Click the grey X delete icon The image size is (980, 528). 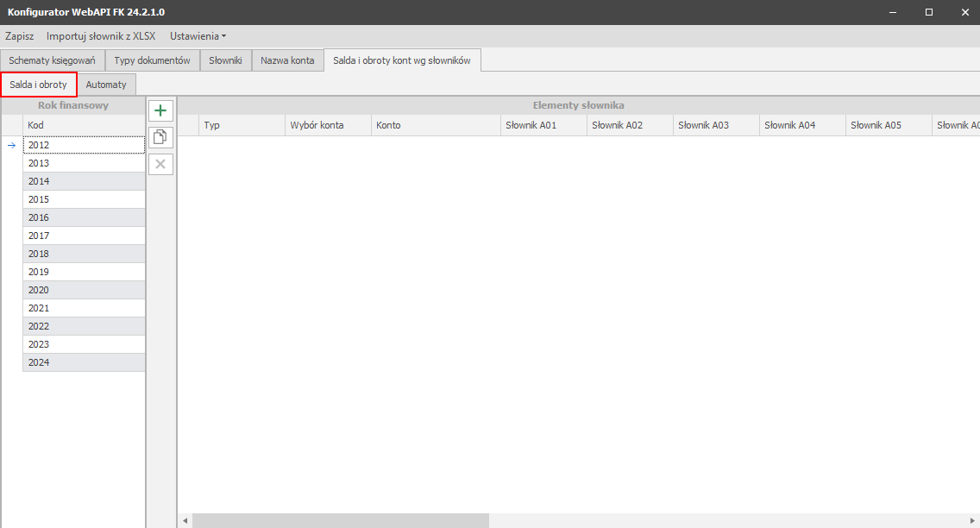[160, 164]
